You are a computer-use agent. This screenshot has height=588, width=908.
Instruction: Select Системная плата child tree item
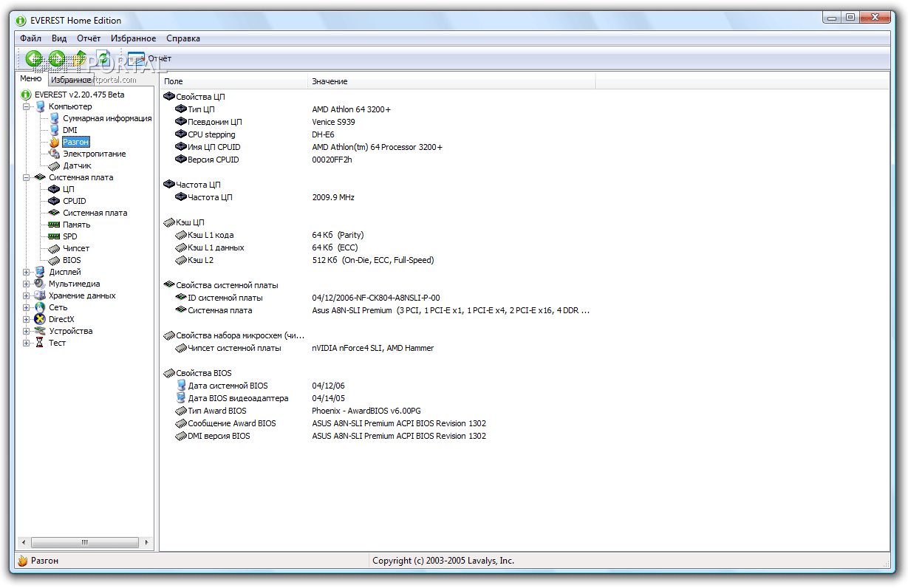[x=95, y=213]
